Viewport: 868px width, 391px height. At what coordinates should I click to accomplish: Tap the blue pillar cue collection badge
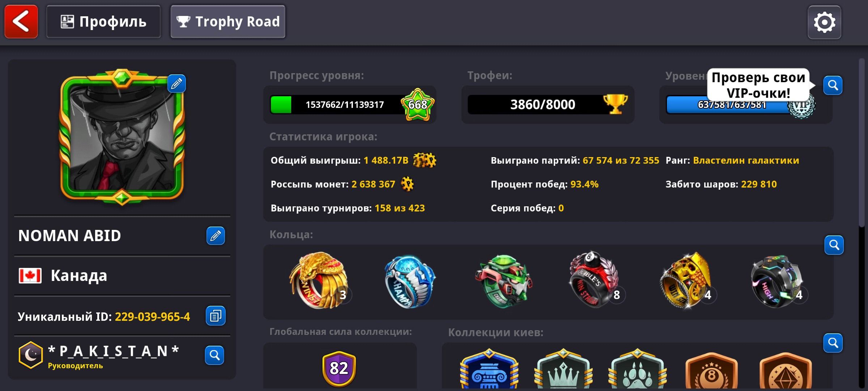(x=489, y=369)
